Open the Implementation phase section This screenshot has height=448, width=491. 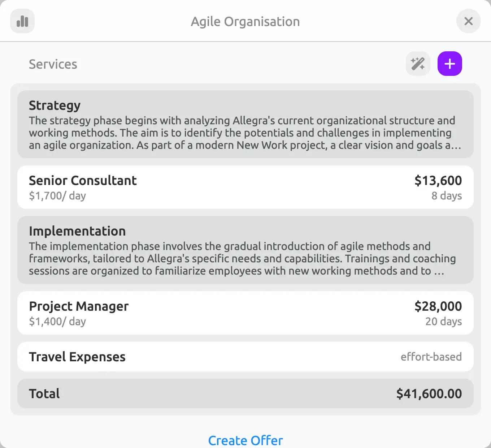245,250
